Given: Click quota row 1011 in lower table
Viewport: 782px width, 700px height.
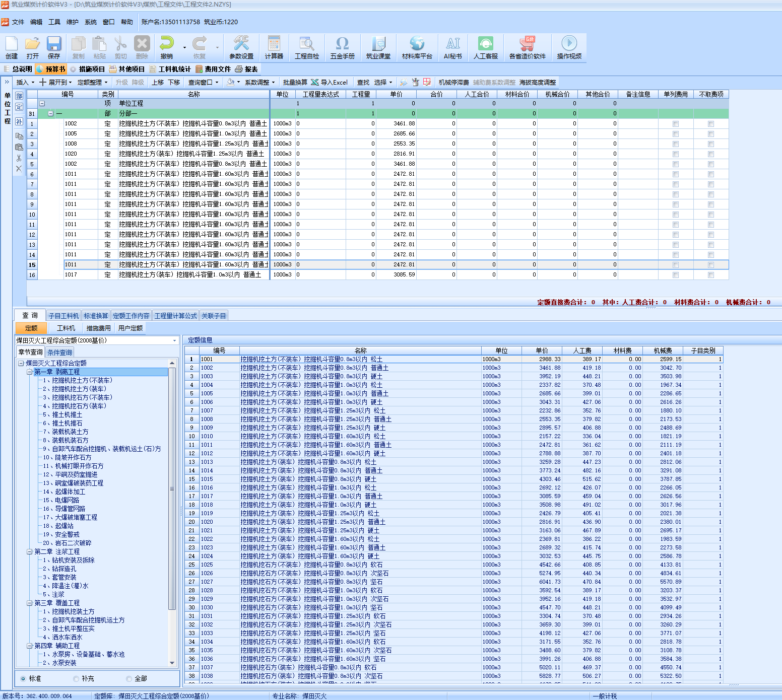Looking at the screenshot, I should [454, 445].
